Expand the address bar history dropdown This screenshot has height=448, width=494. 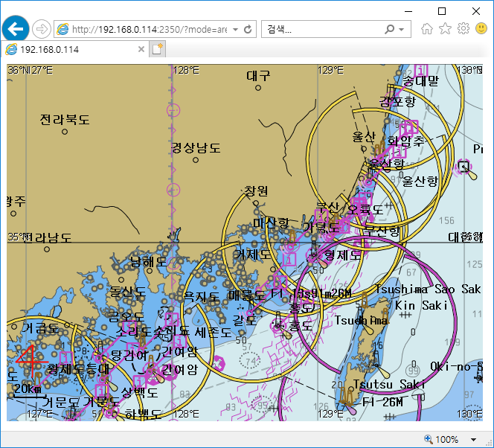pyautogui.click(x=236, y=29)
